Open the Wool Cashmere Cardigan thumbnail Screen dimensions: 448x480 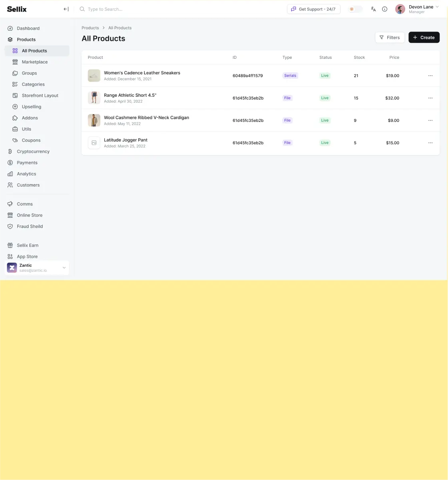tap(94, 120)
